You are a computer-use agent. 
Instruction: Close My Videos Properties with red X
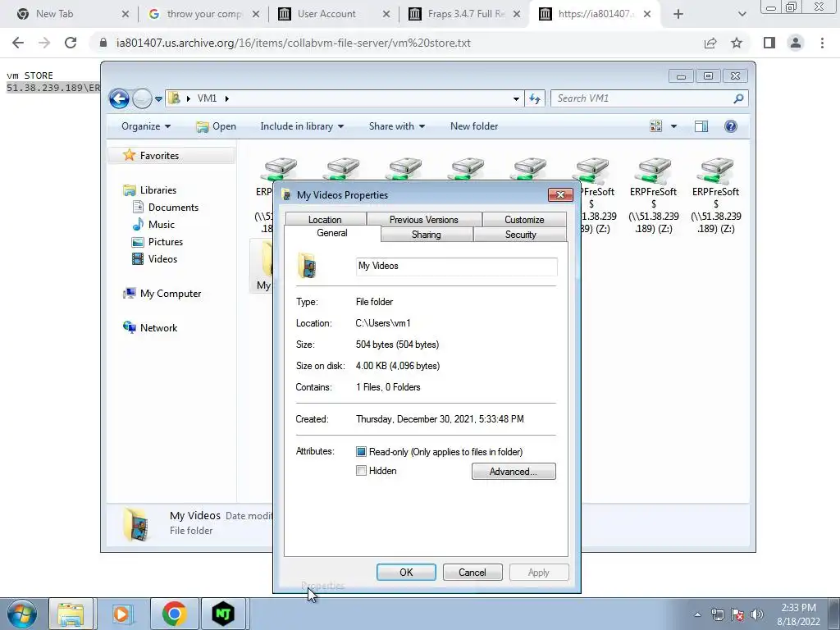(x=560, y=194)
